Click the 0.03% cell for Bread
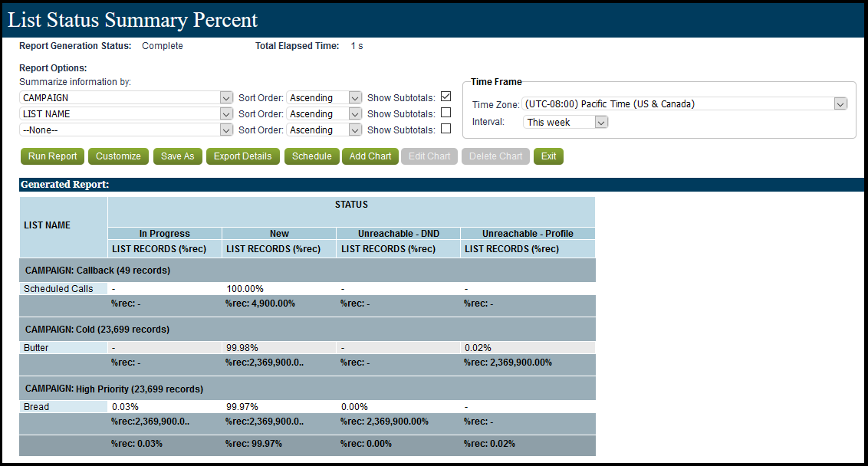Screen dimensions: 868x466 [165, 407]
